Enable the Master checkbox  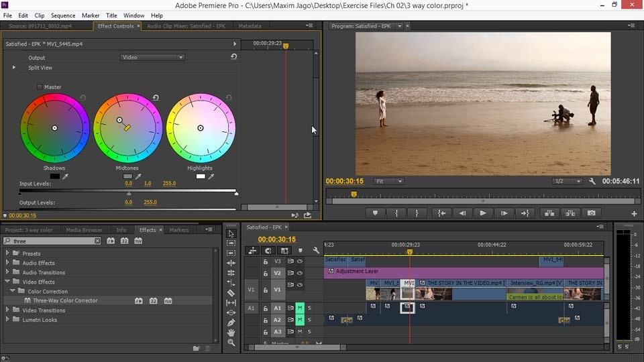click(x=40, y=87)
